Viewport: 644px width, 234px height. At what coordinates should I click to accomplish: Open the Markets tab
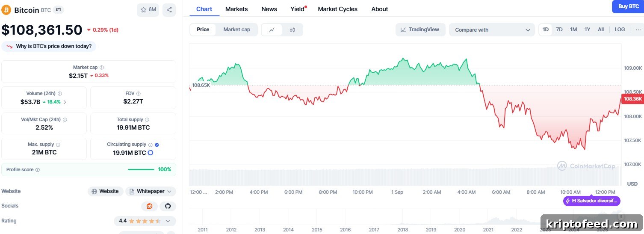coord(236,9)
